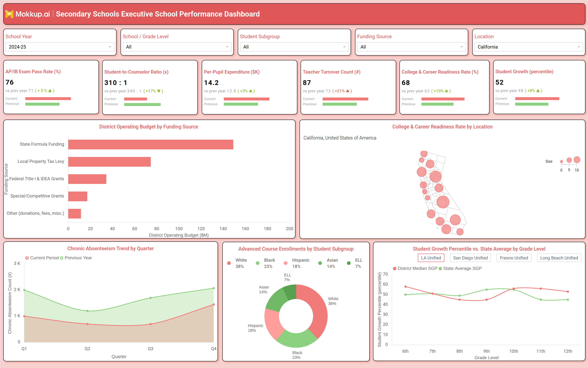This screenshot has height=368, width=588.
Task: Click the Q1 point on Current Period line
Action: 24,316
